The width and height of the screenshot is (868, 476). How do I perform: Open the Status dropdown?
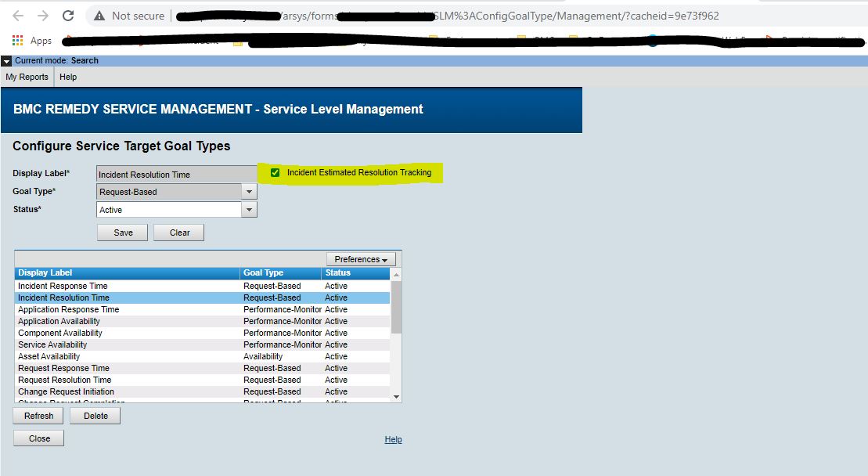click(x=249, y=210)
